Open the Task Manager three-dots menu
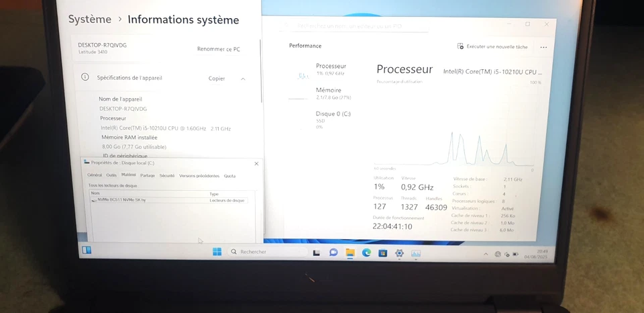Image resolution: width=644 pixels, height=313 pixels. click(543, 47)
